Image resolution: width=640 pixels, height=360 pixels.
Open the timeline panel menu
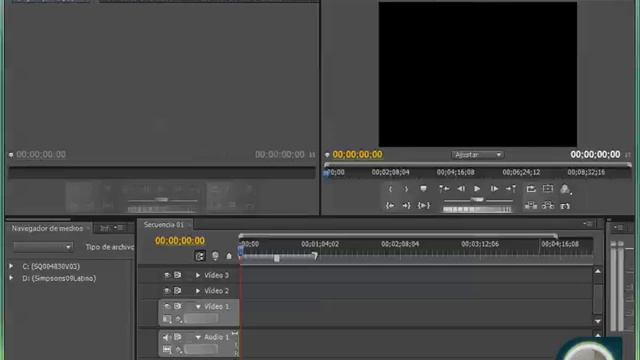[588, 224]
